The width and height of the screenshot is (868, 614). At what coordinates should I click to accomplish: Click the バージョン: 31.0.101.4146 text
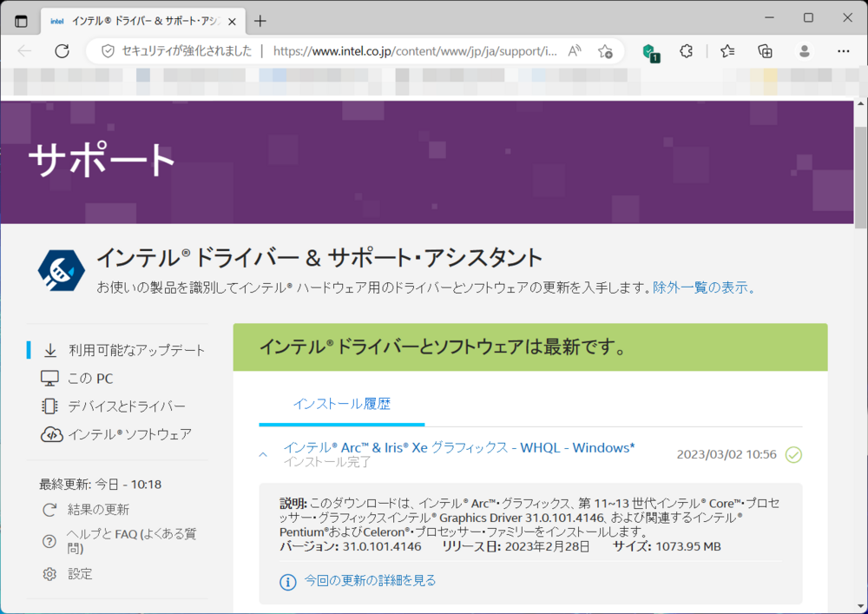(x=351, y=546)
